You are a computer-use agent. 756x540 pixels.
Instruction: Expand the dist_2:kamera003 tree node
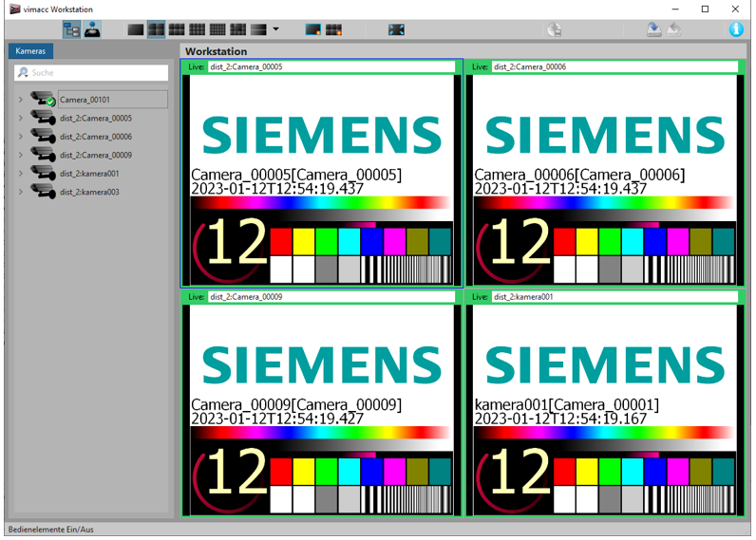point(21,192)
